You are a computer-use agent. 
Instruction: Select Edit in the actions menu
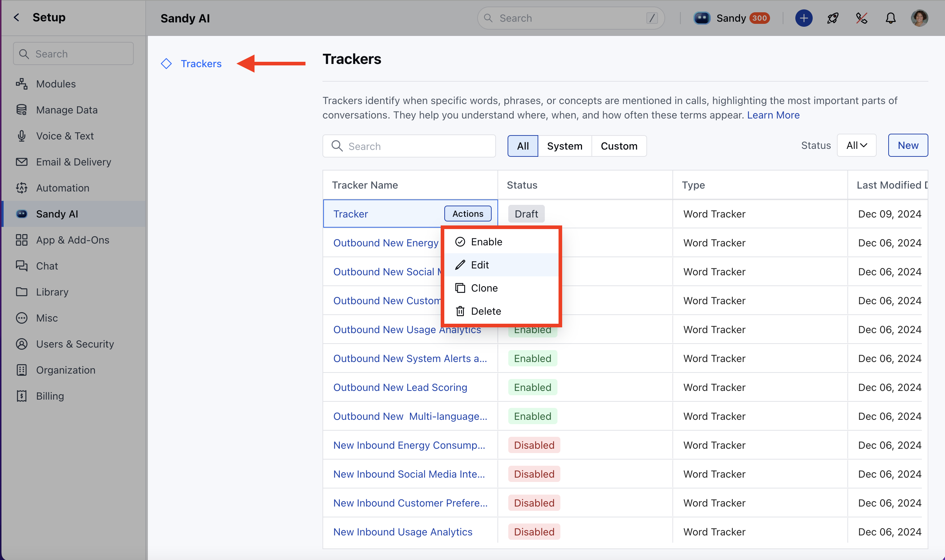tap(479, 265)
